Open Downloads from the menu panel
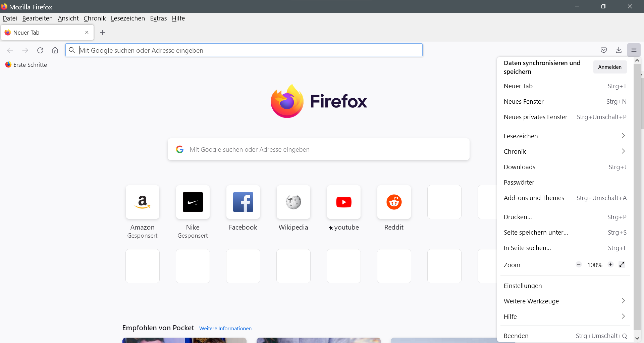 (565, 167)
